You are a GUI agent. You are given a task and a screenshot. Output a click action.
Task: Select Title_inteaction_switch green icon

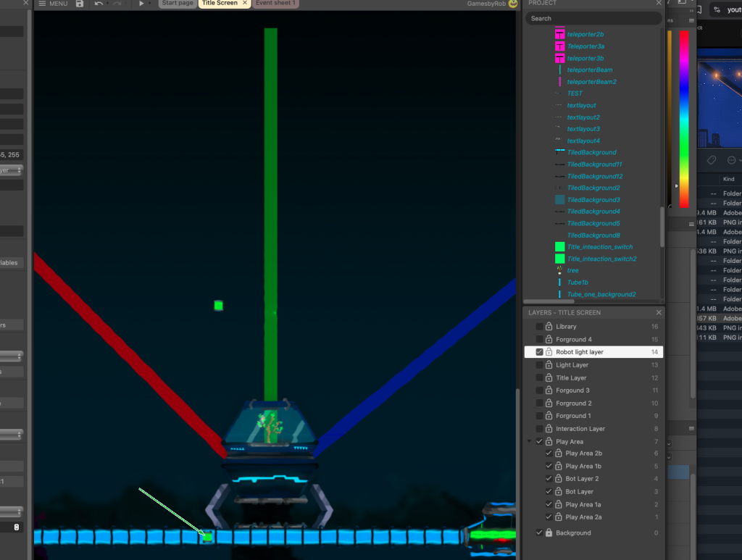[x=560, y=247]
